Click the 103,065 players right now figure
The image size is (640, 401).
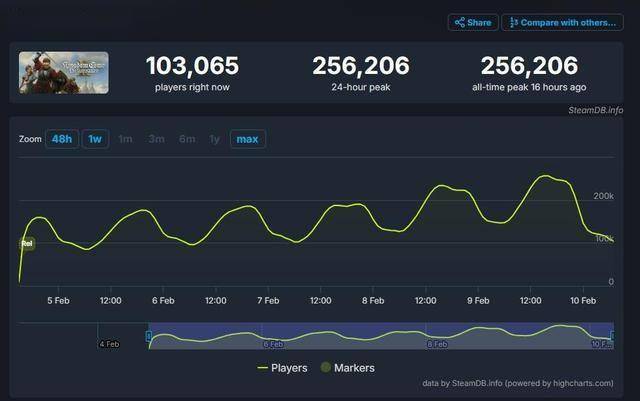point(192,66)
